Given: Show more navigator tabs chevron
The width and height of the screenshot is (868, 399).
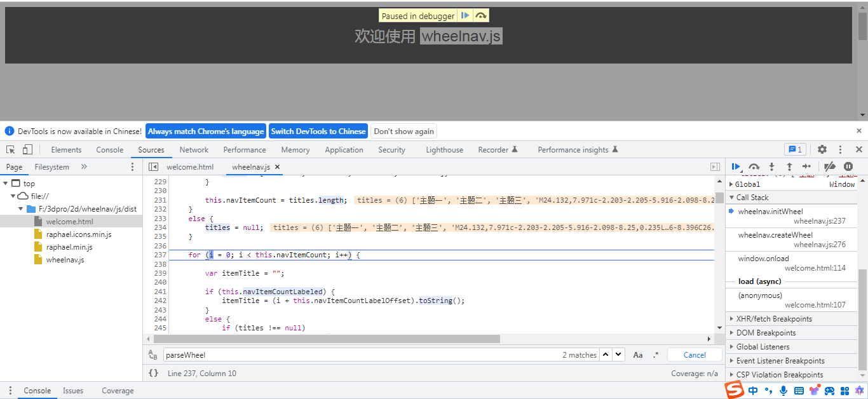Looking at the screenshot, I should pos(84,166).
